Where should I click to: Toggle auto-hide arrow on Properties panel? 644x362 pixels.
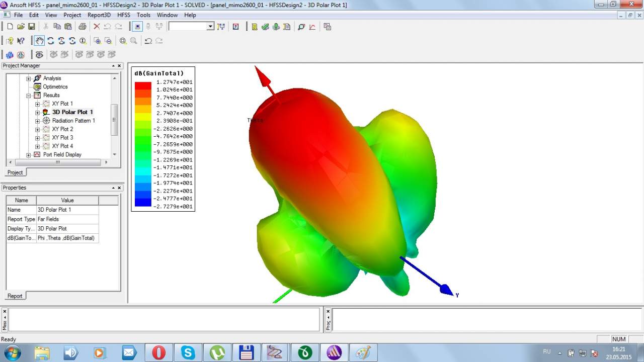pos(113,188)
